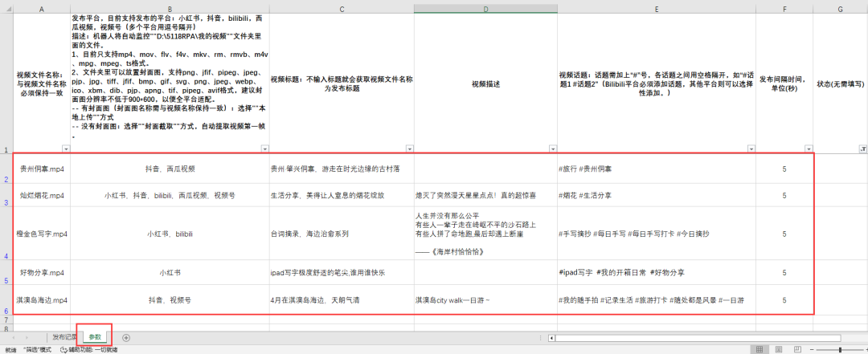Select row 2 header
This screenshot has width=868, height=354.
(x=6, y=169)
